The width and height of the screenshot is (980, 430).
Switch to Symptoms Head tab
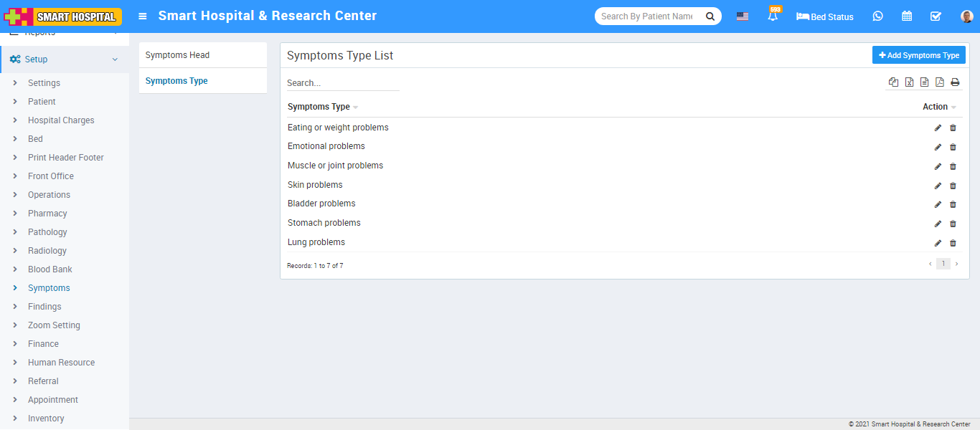click(178, 55)
